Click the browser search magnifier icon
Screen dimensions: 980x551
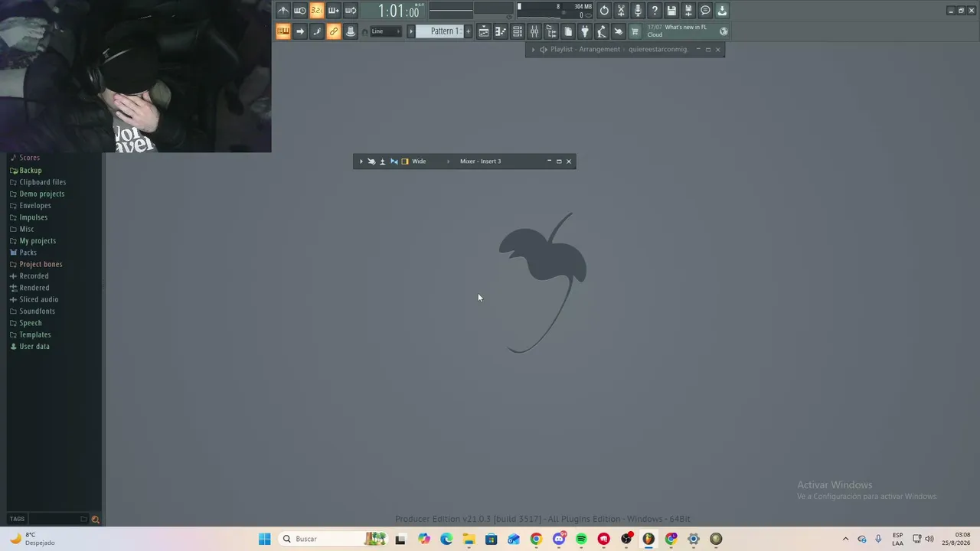pyautogui.click(x=96, y=519)
